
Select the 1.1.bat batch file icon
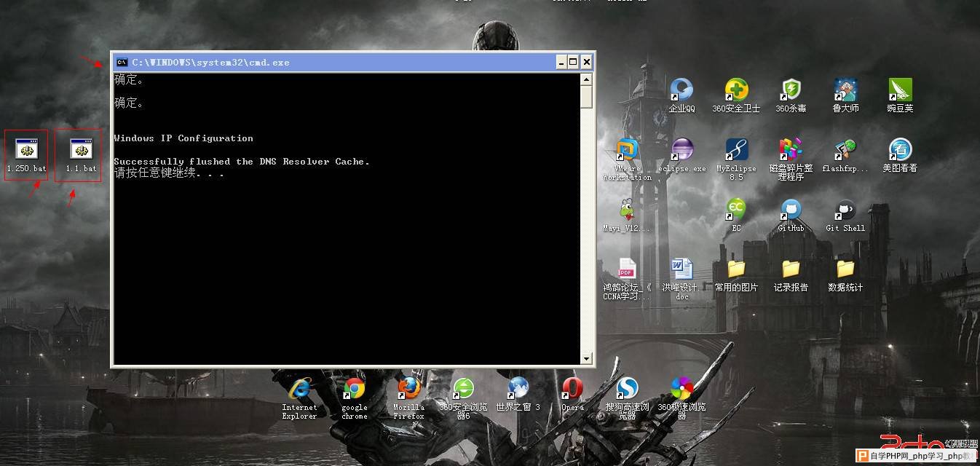(81, 149)
